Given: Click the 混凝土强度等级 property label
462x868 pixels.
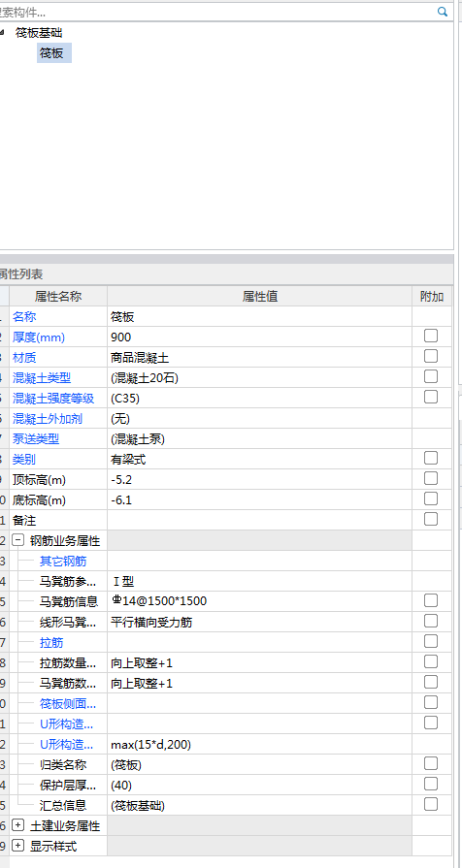Looking at the screenshot, I should (x=53, y=399).
